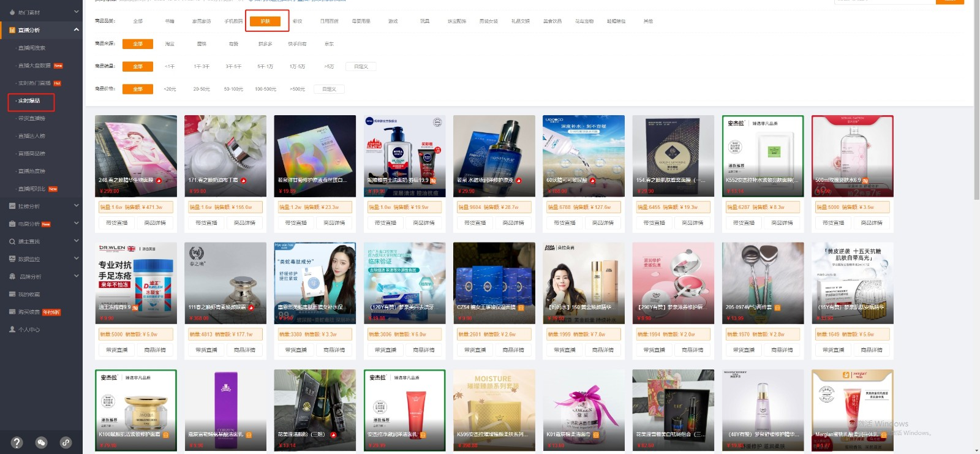Open 直播热度榜 menu item
This screenshot has width=980, height=454.
31,171
